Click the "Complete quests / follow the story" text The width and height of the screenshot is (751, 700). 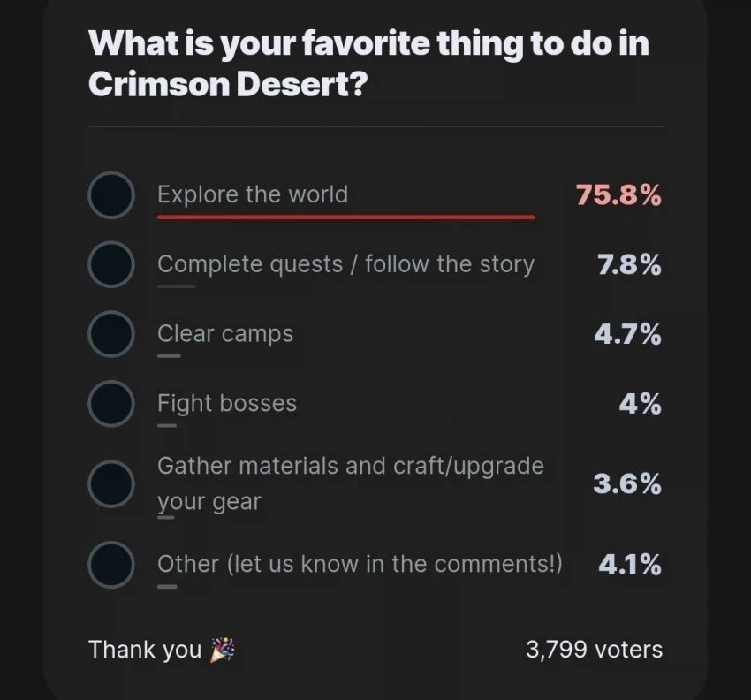[345, 264]
